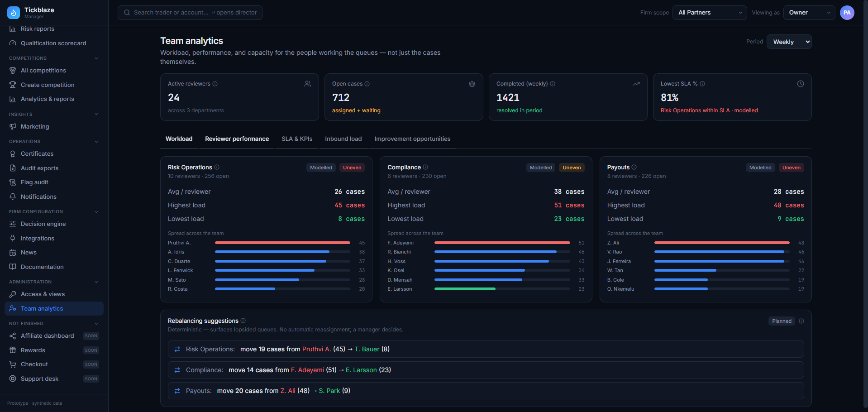The image size is (868, 412).
Task: Switch to Reviewer performance tab
Action: click(x=237, y=139)
